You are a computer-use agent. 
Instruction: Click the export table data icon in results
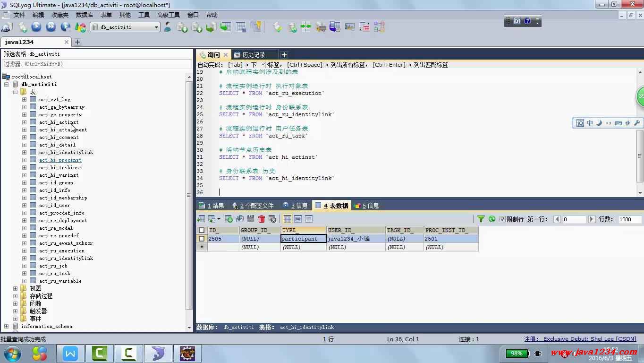click(201, 219)
